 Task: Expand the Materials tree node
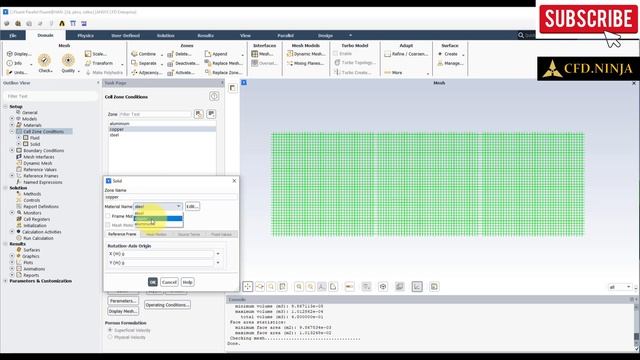[12, 125]
